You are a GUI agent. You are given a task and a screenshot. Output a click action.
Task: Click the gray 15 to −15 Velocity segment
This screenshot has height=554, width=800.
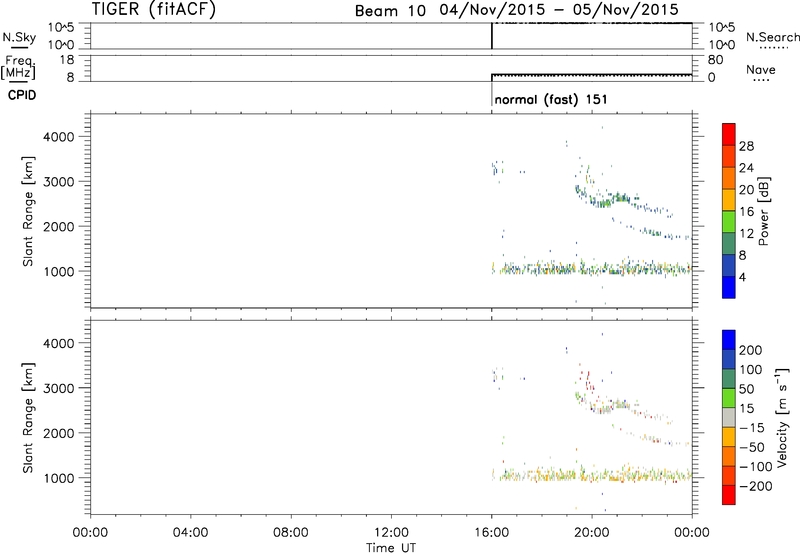(x=729, y=418)
